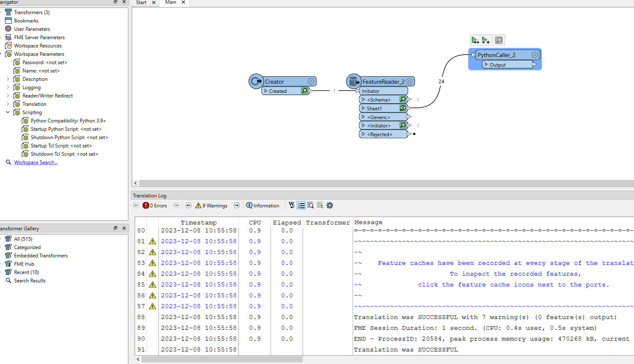Inspect cached features on <Schema> port
The width and height of the screenshot is (634, 364).
(403, 100)
